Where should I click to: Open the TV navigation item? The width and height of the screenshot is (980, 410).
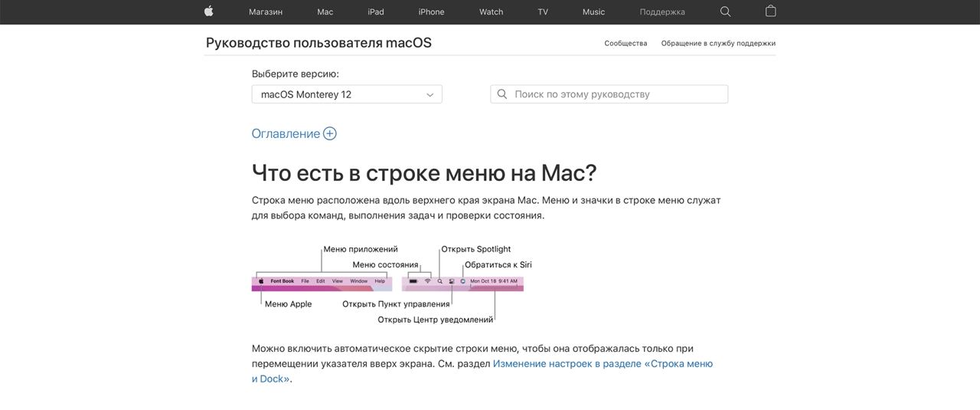(543, 11)
